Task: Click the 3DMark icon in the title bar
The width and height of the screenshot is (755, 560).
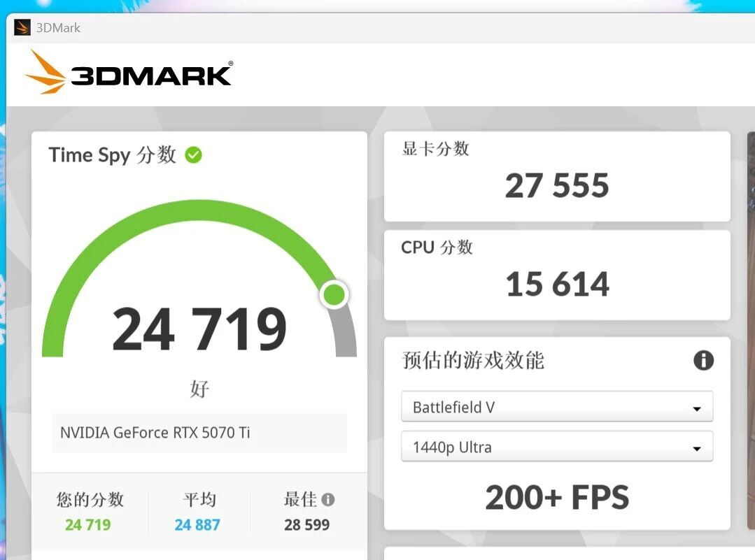Action: tap(22, 27)
